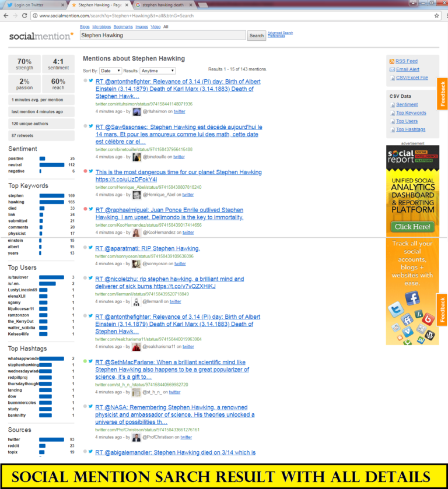Click the 'stephen' top keyword
The height and width of the screenshot is (489, 448).
(16, 196)
